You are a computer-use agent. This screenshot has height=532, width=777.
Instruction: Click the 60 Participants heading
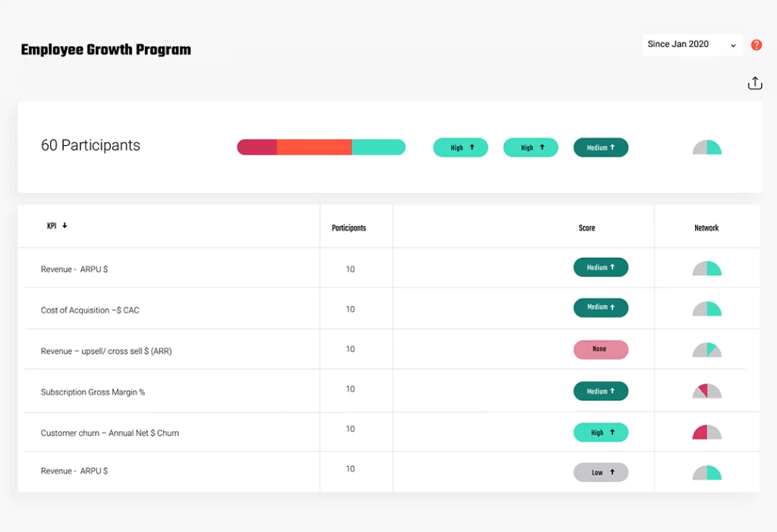[x=91, y=145]
